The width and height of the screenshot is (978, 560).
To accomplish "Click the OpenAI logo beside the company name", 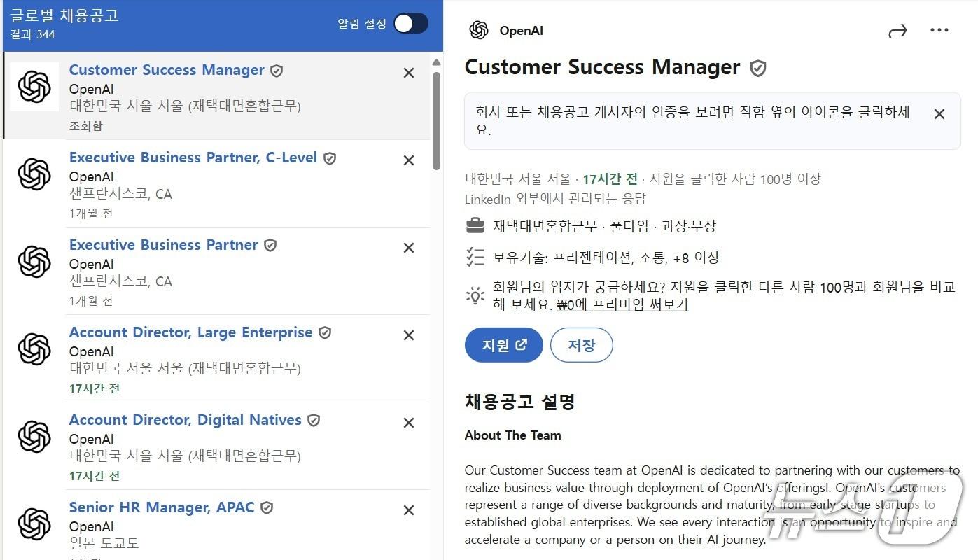I will (x=479, y=30).
